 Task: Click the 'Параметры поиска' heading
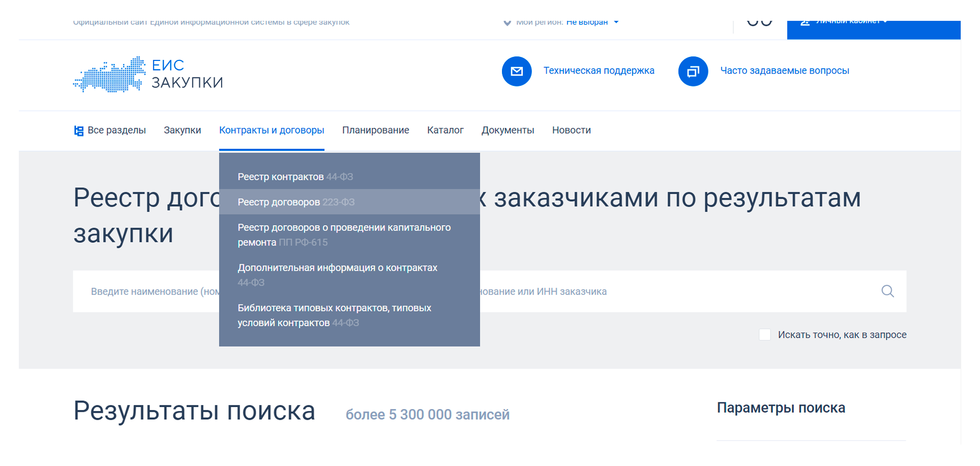click(x=781, y=408)
